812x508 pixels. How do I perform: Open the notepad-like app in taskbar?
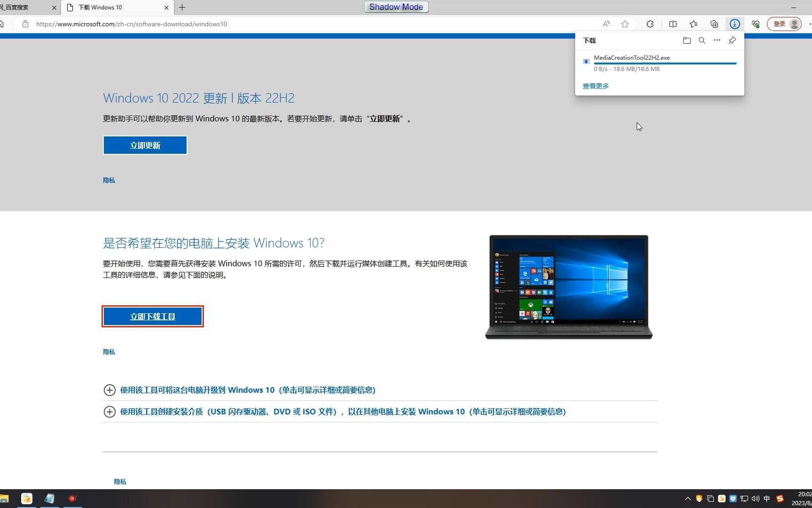[x=49, y=499]
